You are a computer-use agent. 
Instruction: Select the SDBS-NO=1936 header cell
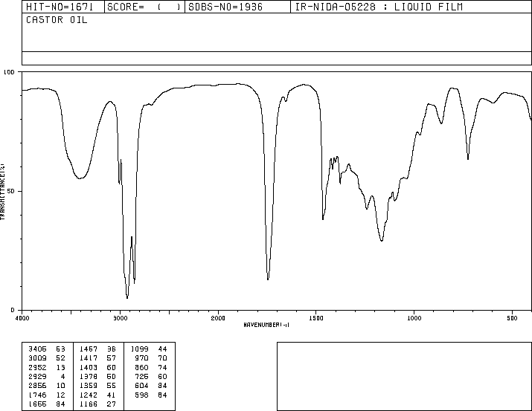225,7
